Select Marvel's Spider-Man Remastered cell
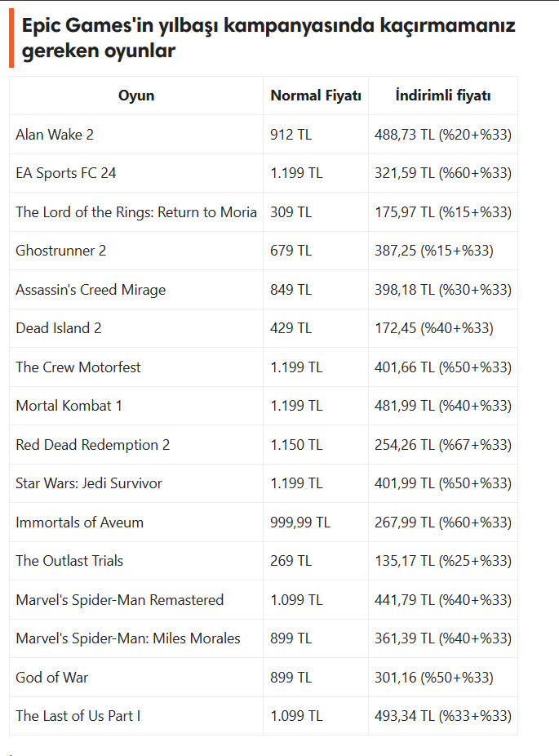This screenshot has height=756, width=559. tap(119, 600)
